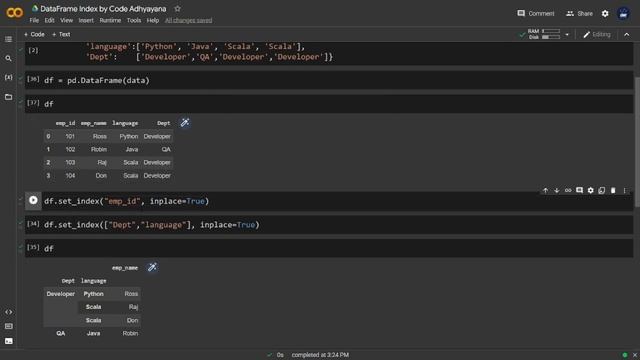The image size is (640, 360).
Task: Star the notebook title
Action: (x=177, y=9)
